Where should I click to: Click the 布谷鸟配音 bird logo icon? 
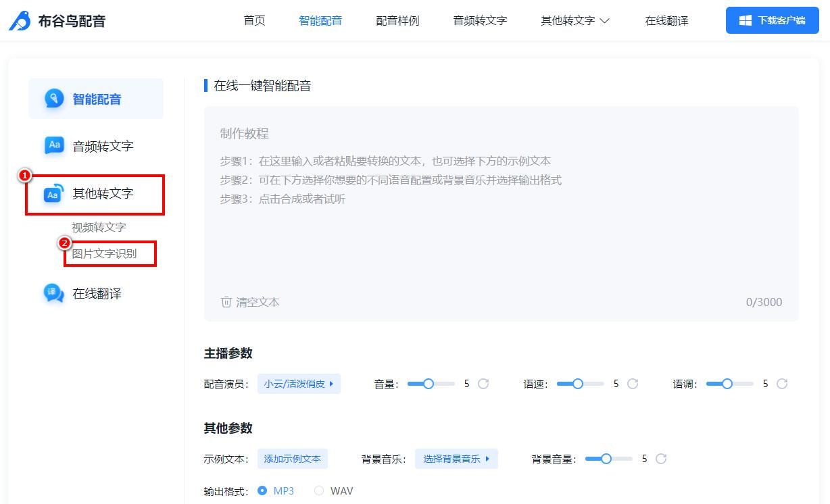tap(20, 21)
